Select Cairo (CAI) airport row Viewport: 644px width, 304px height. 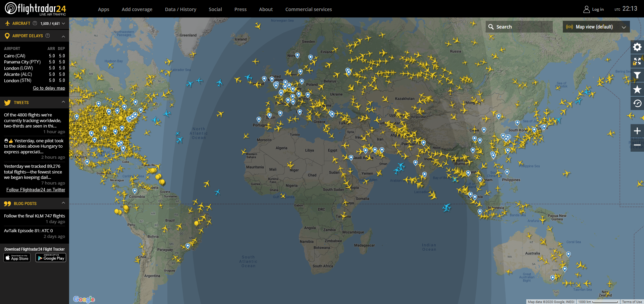click(x=35, y=56)
